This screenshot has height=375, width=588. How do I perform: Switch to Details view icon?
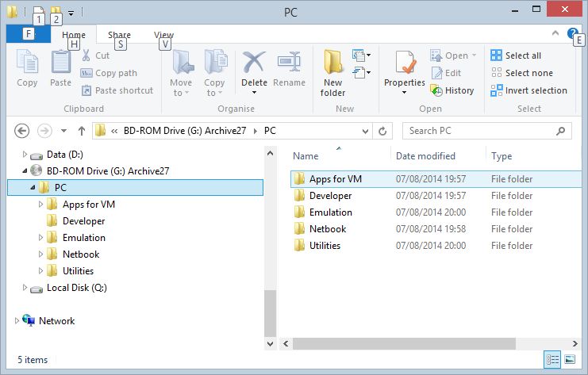tap(552, 360)
